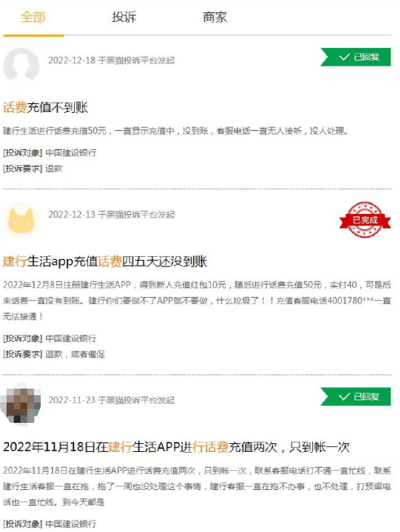Viewport: 400px width, 532px height.
Task: Click the yellow cat avatar icon
Action: 21,220
